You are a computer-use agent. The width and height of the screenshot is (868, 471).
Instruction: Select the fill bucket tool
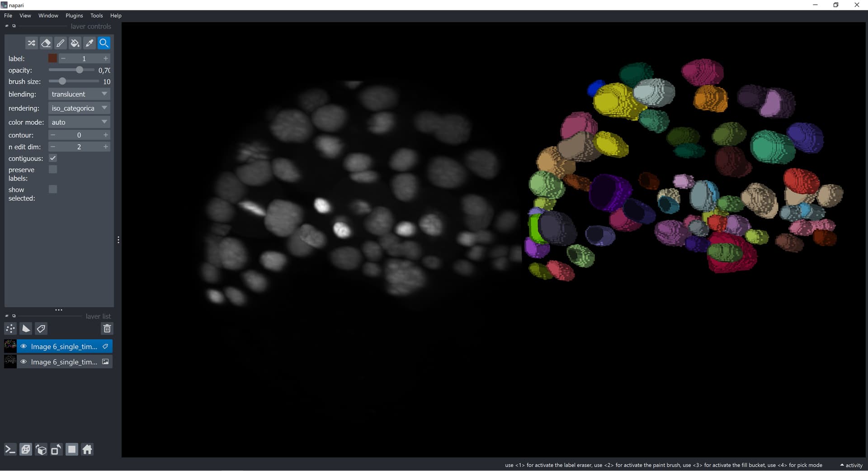point(75,43)
